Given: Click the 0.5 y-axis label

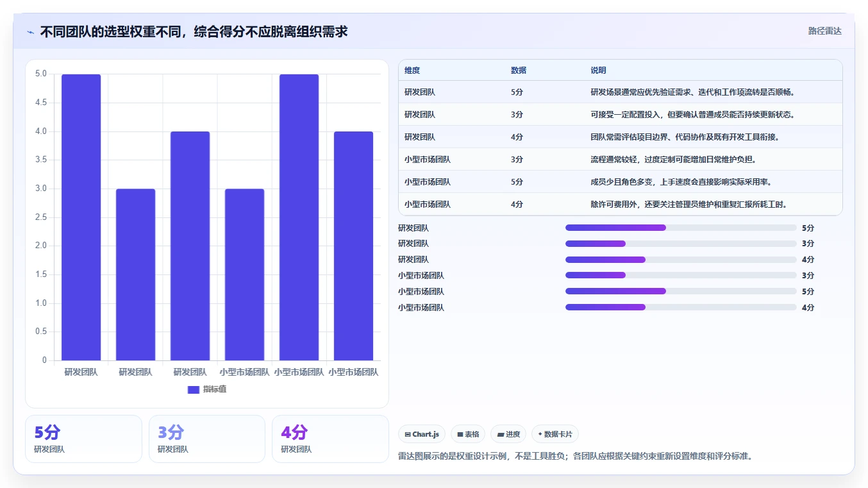Looking at the screenshot, I should pyautogui.click(x=41, y=332).
